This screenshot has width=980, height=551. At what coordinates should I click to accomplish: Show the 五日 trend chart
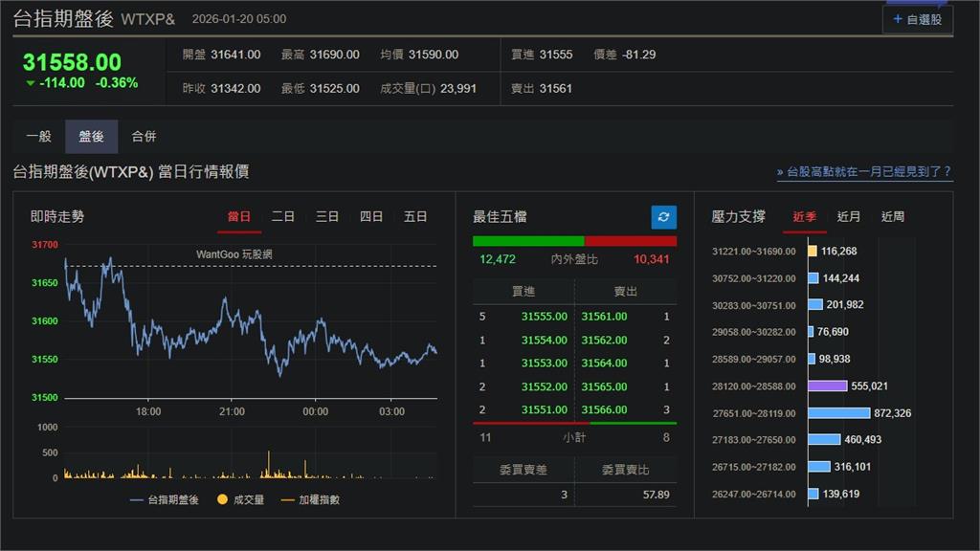(x=415, y=216)
